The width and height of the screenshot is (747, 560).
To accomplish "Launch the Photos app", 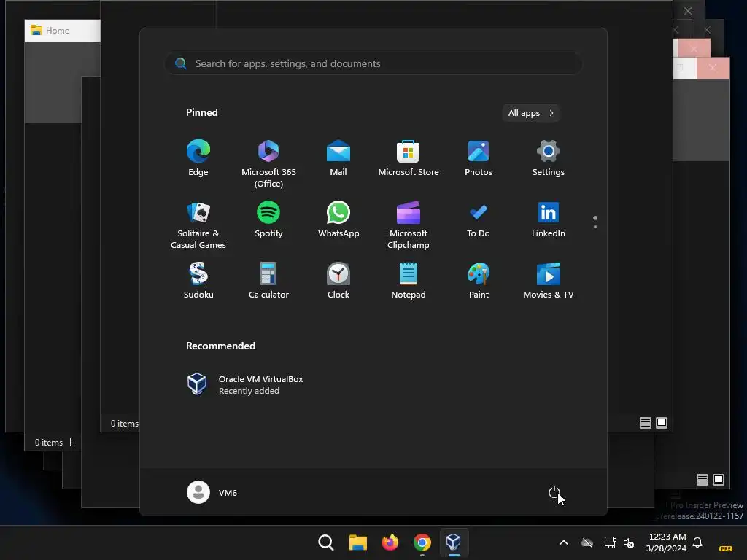I will point(479,158).
